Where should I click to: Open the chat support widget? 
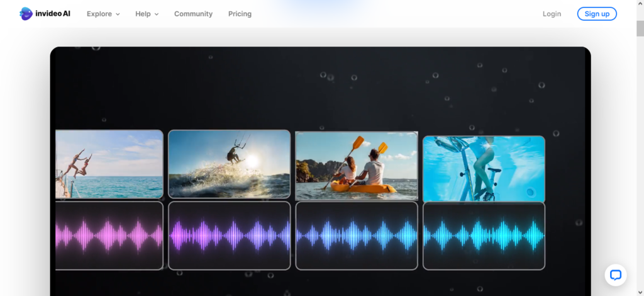coord(615,275)
